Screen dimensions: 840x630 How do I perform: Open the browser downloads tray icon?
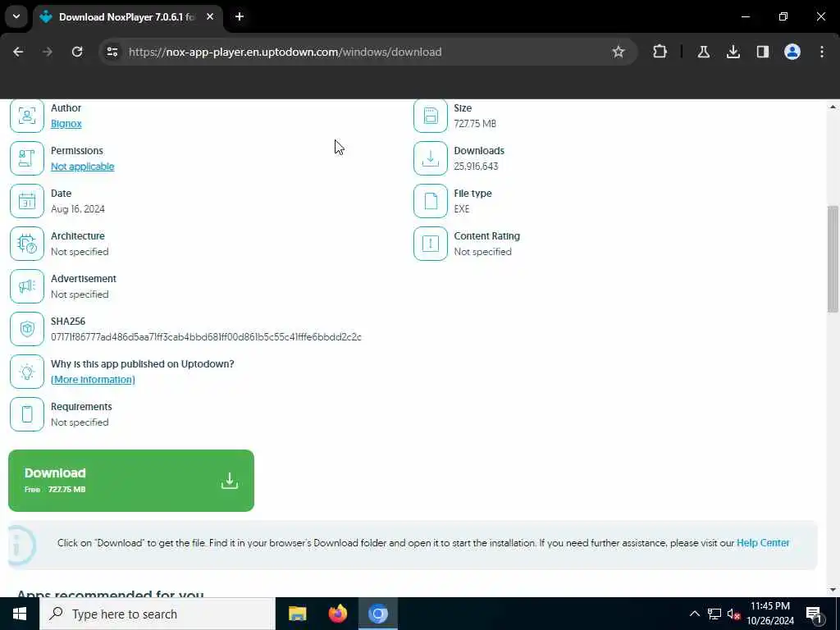coord(733,52)
